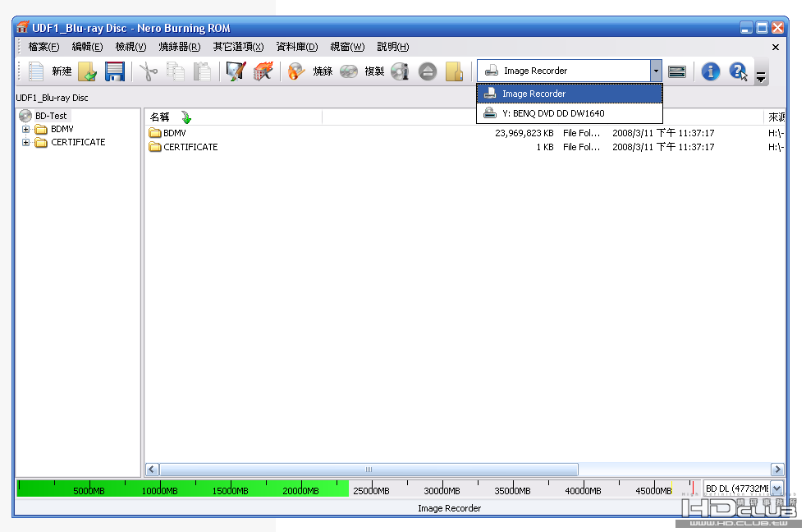
Task: Click the UDF1_Blu-ray Disc compilation label
Action: 52,98
